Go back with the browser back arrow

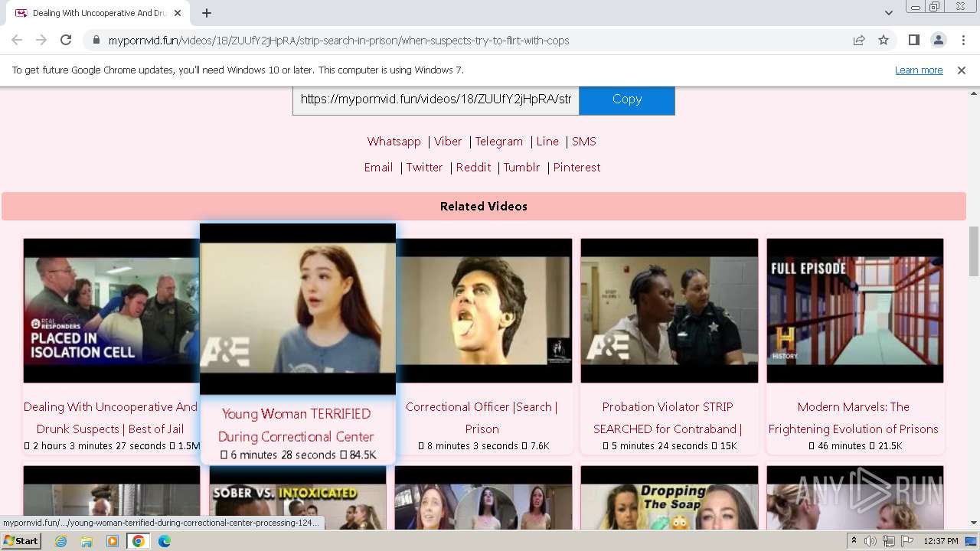(17, 41)
